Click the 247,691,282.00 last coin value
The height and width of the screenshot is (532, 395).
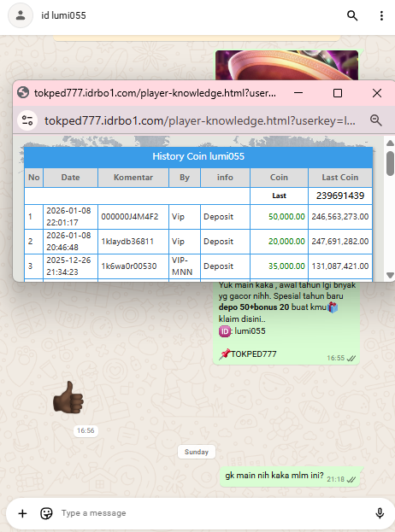click(340, 241)
